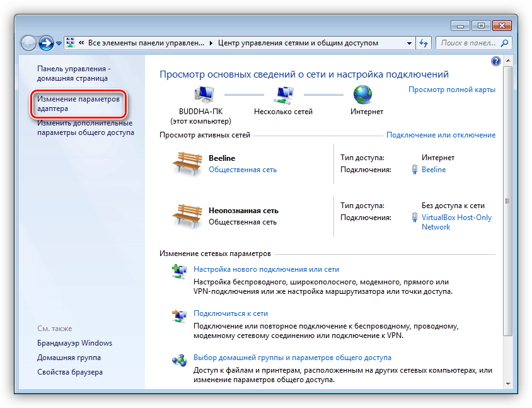Click the magnifier search icon
Viewport: 532px width, 408px height.
tap(504, 43)
